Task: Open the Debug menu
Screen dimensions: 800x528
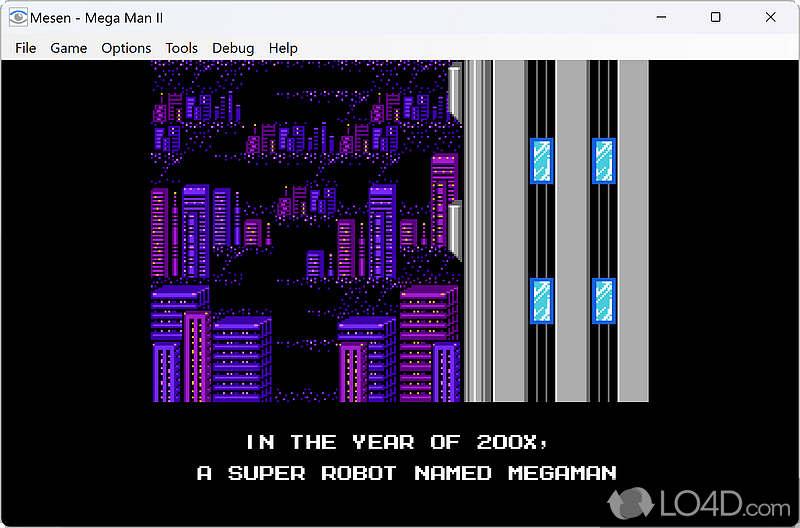Action: point(233,48)
